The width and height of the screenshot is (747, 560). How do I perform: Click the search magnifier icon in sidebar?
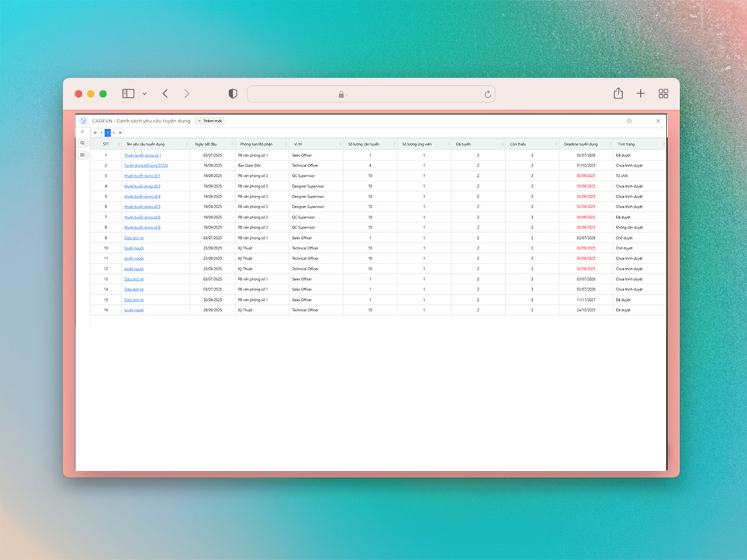point(82,143)
